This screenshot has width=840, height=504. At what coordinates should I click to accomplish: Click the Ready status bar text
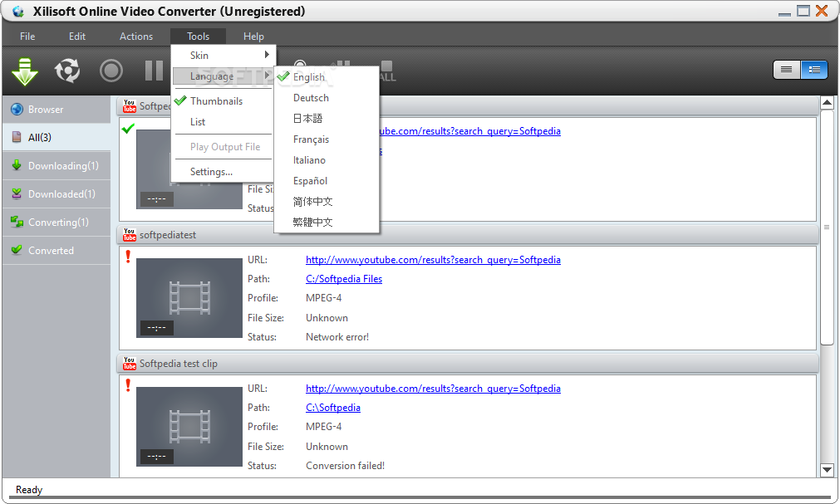pos(29,490)
